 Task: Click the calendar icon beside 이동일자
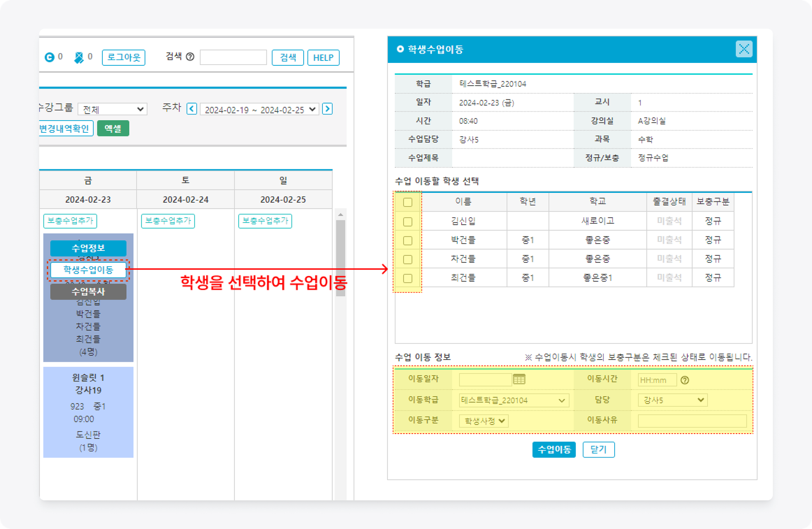pos(519,380)
